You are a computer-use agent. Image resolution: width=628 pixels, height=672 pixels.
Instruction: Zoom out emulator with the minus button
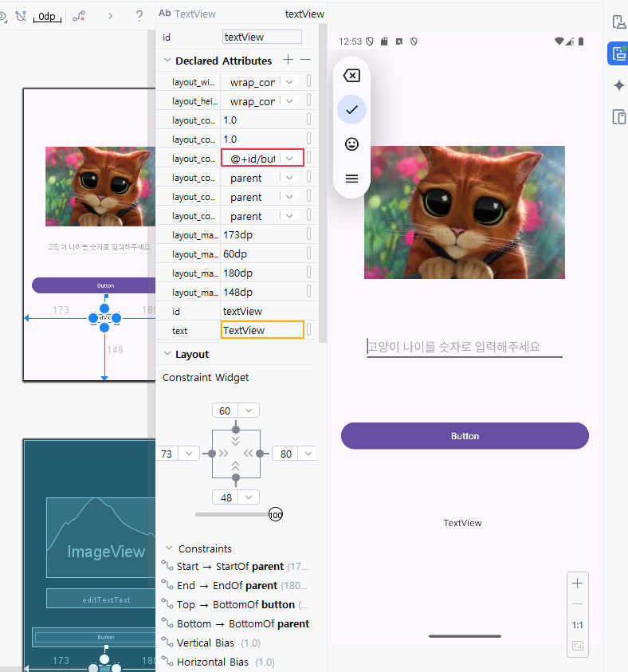click(578, 604)
